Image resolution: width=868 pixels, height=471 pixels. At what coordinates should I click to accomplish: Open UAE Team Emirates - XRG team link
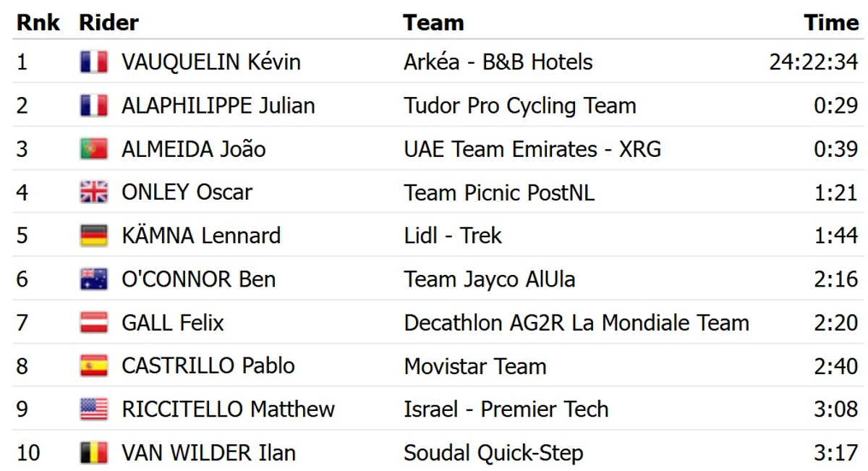pyautogui.click(x=532, y=149)
